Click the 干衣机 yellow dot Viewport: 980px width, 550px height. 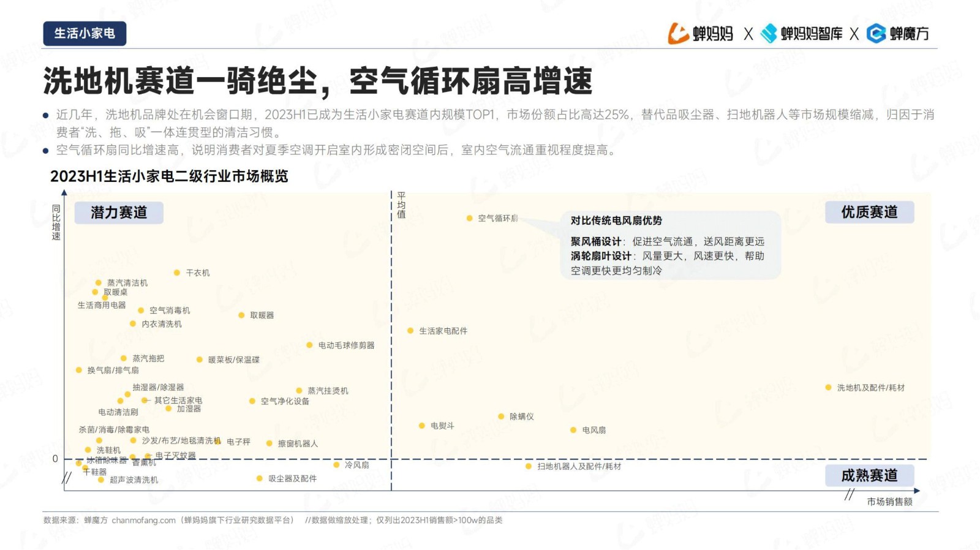[x=176, y=273]
